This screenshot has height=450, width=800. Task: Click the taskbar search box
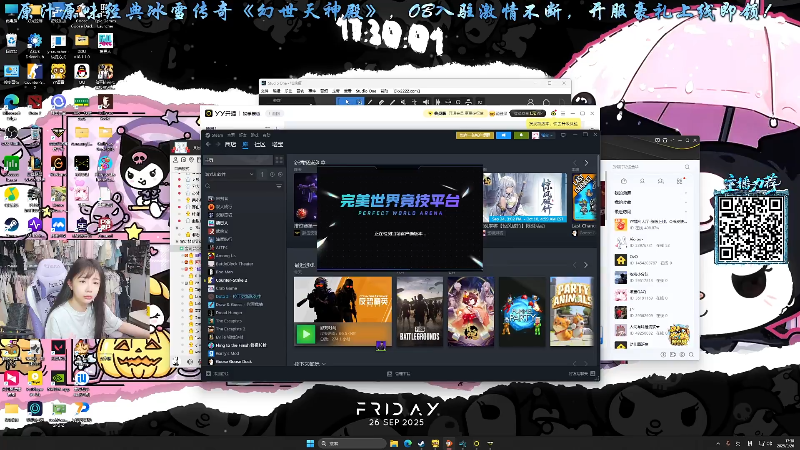352,443
